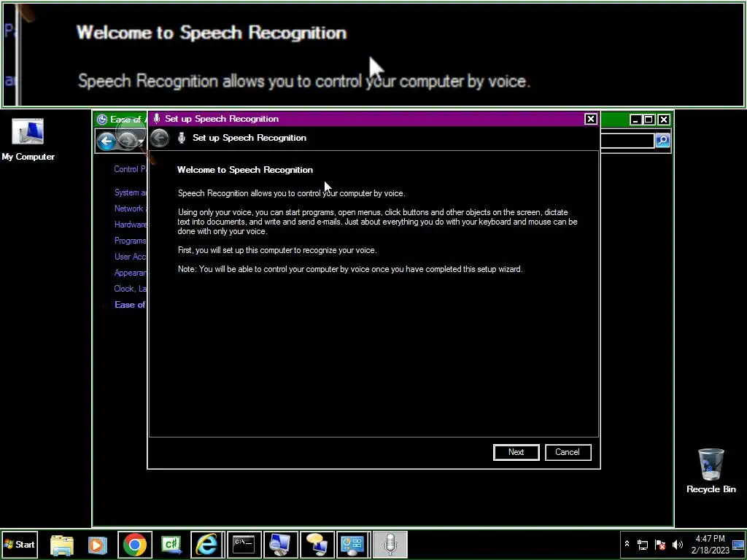This screenshot has width=747, height=560.
Task: Click the volume speaker tray icon
Action: tap(677, 545)
